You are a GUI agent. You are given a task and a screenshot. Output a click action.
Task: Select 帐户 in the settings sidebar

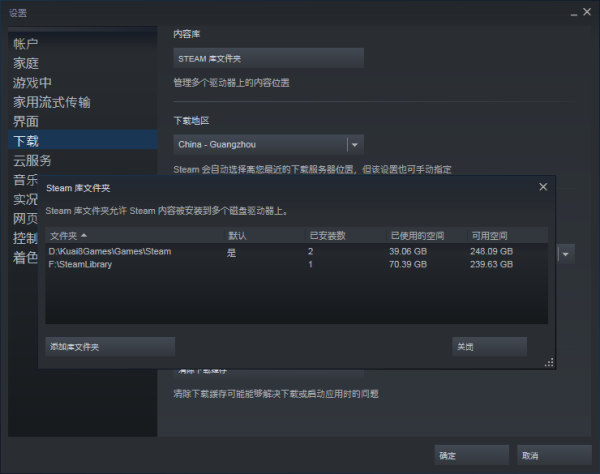tap(26, 44)
